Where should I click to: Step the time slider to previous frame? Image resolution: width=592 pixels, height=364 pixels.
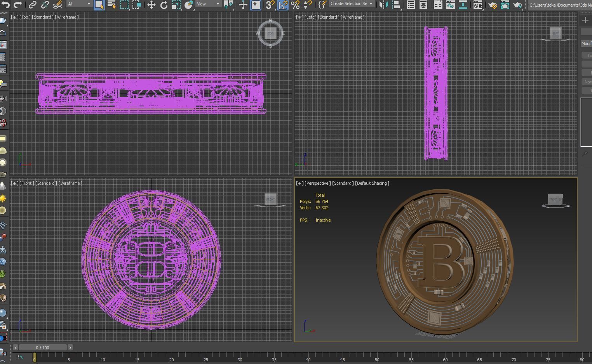pos(15,348)
